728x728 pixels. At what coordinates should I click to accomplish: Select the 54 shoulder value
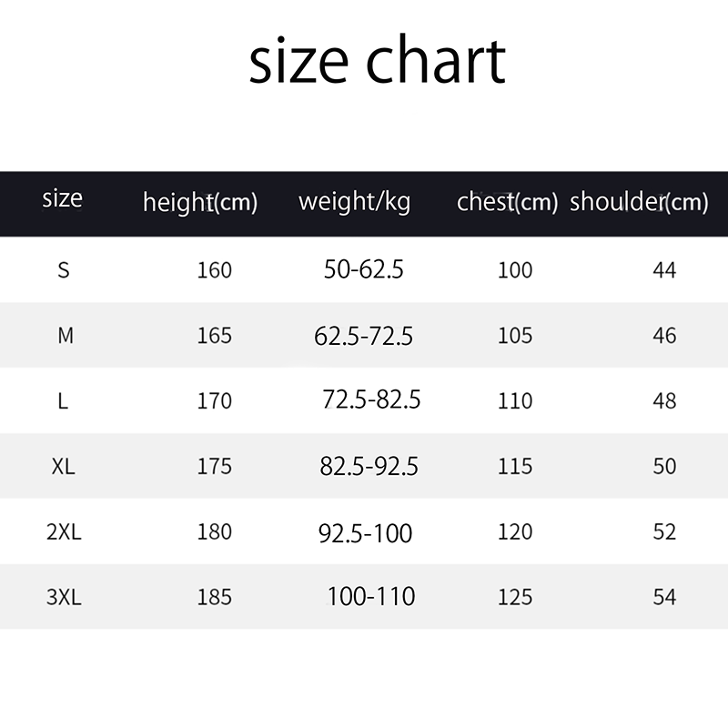pyautogui.click(x=664, y=598)
